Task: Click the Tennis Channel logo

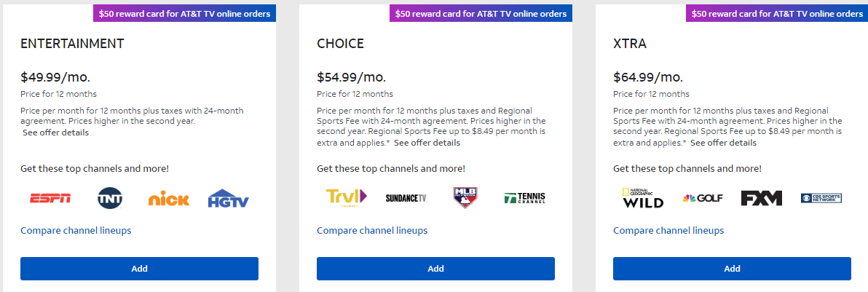Action: [524, 197]
